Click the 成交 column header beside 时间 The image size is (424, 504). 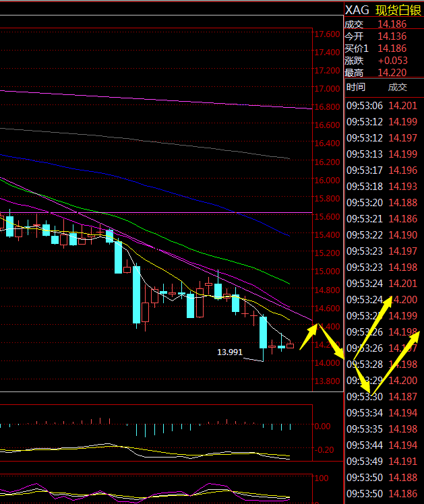coord(398,87)
